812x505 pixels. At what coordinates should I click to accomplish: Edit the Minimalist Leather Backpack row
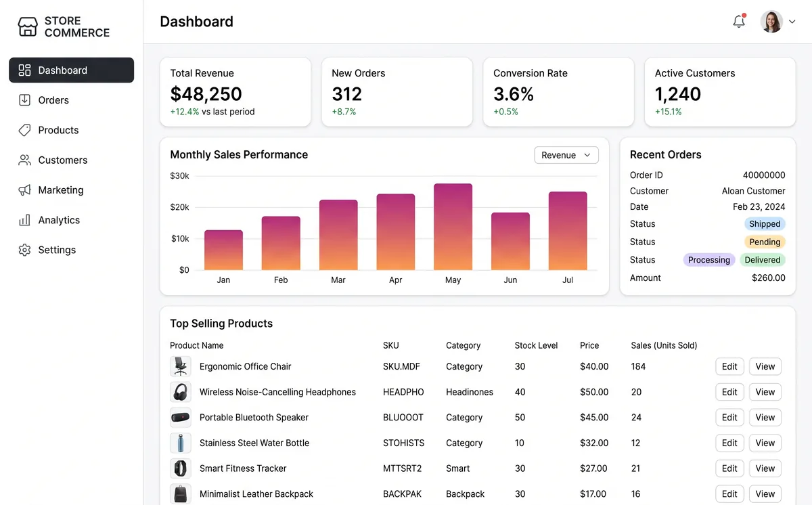[x=729, y=494]
